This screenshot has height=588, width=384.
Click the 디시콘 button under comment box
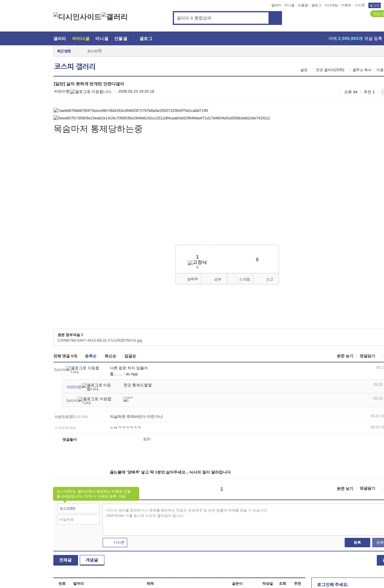click(115, 542)
